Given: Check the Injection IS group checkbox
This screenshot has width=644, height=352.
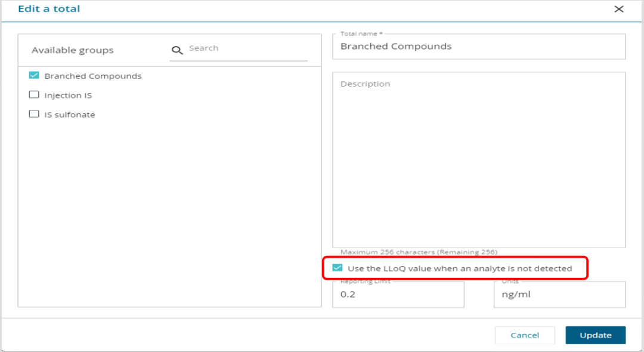Looking at the screenshot, I should point(34,95).
